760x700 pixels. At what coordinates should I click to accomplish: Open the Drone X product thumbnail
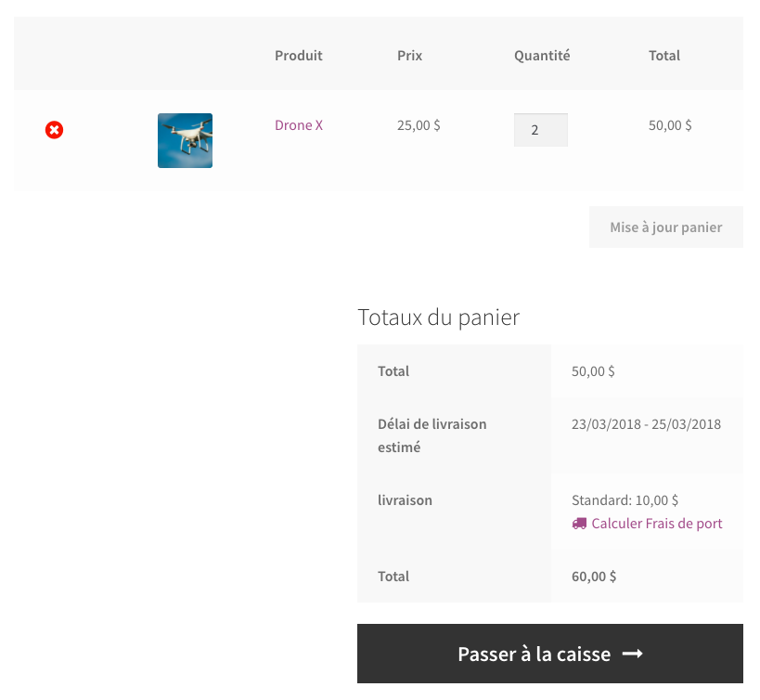click(x=185, y=140)
